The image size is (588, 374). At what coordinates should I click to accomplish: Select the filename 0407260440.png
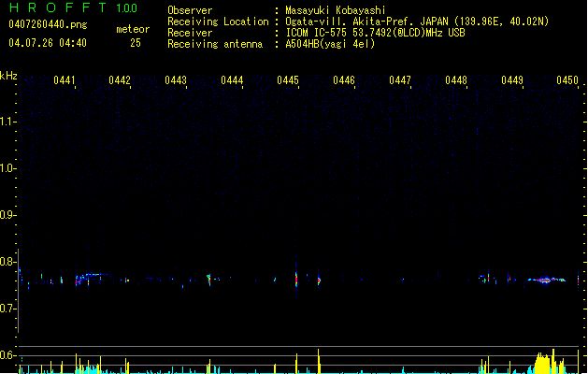tap(48, 24)
